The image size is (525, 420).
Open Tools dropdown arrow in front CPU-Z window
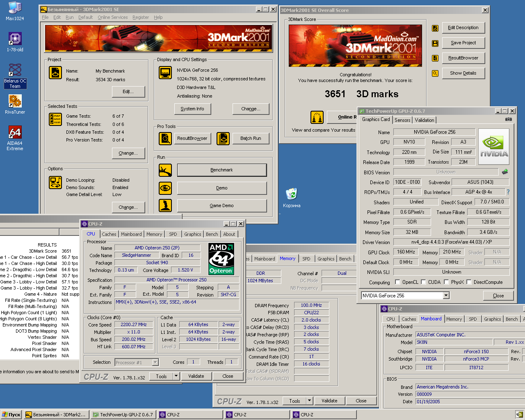click(176, 376)
